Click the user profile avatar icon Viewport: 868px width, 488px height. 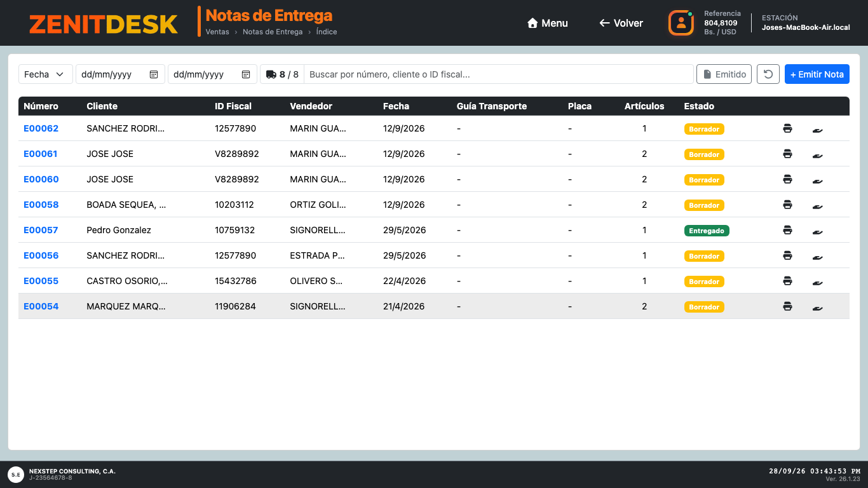coord(681,23)
